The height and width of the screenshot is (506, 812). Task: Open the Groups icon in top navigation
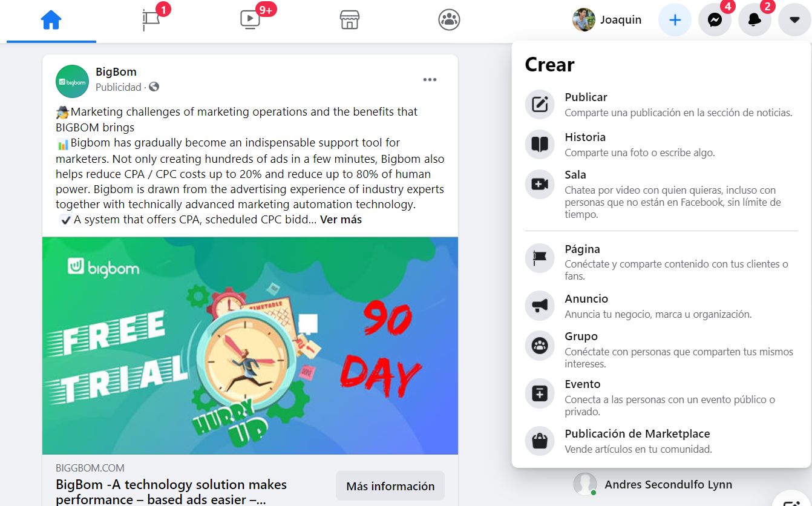point(449,20)
